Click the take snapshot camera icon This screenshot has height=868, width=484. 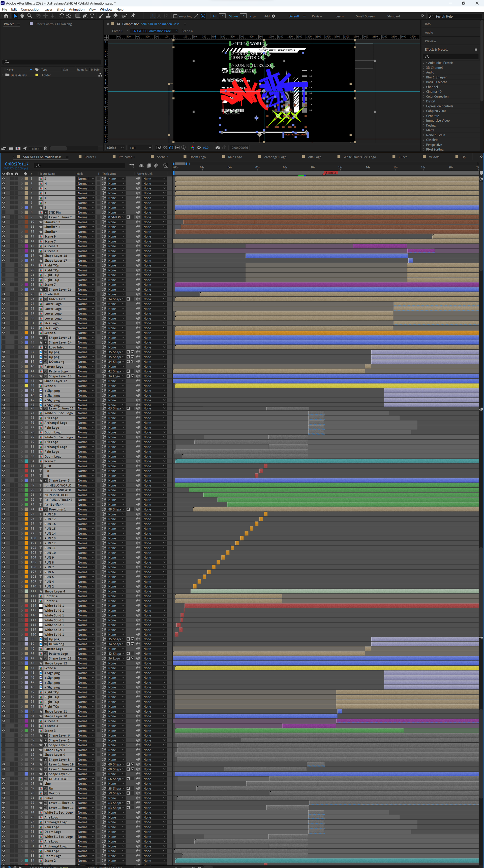(218, 148)
